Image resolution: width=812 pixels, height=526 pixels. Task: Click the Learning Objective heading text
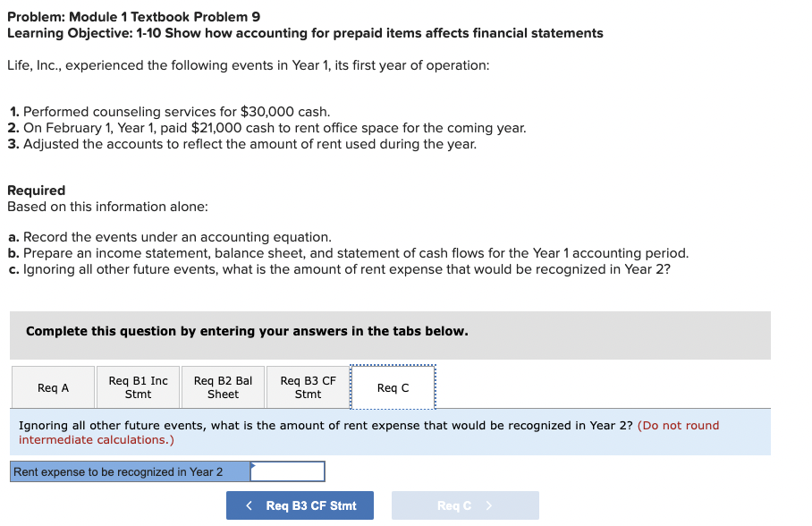coord(304,33)
